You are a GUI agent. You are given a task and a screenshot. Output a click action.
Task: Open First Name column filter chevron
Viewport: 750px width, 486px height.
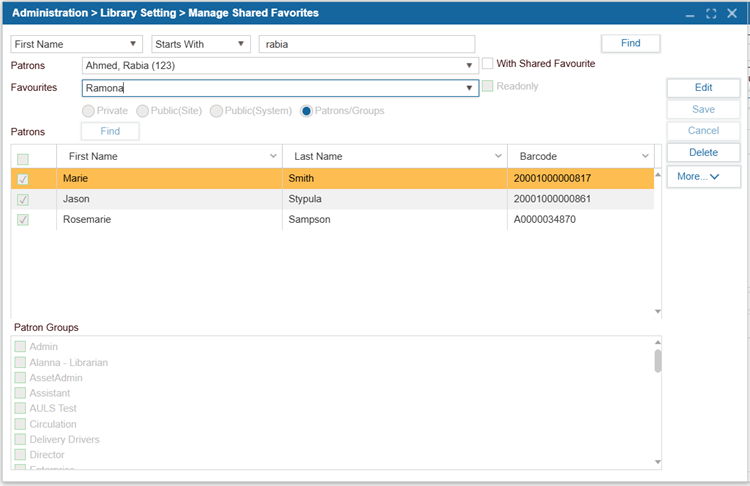[x=273, y=156]
